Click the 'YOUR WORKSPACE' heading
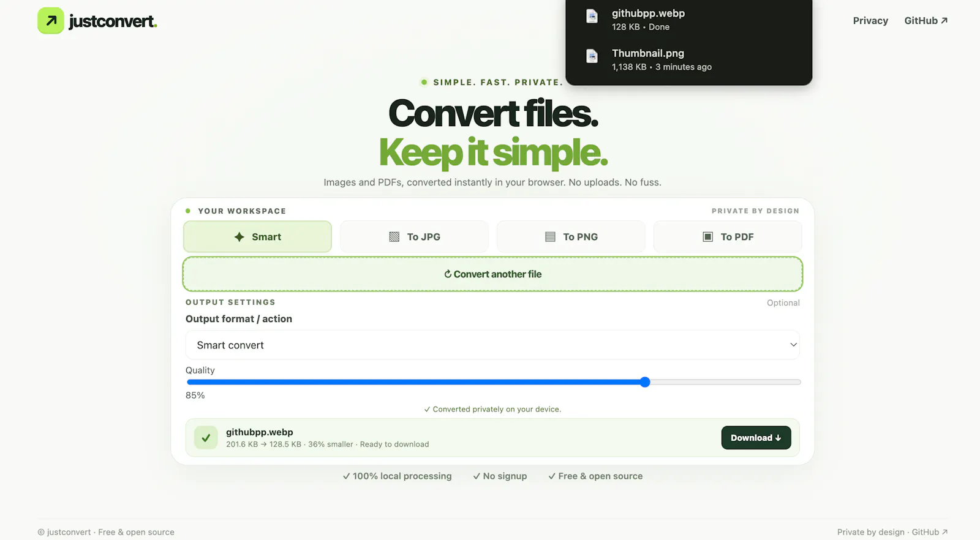This screenshot has width=980, height=540. (242, 211)
